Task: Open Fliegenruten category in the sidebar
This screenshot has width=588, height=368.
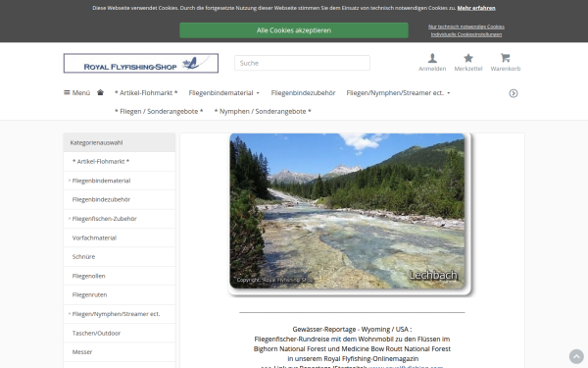Action: pyautogui.click(x=120, y=294)
